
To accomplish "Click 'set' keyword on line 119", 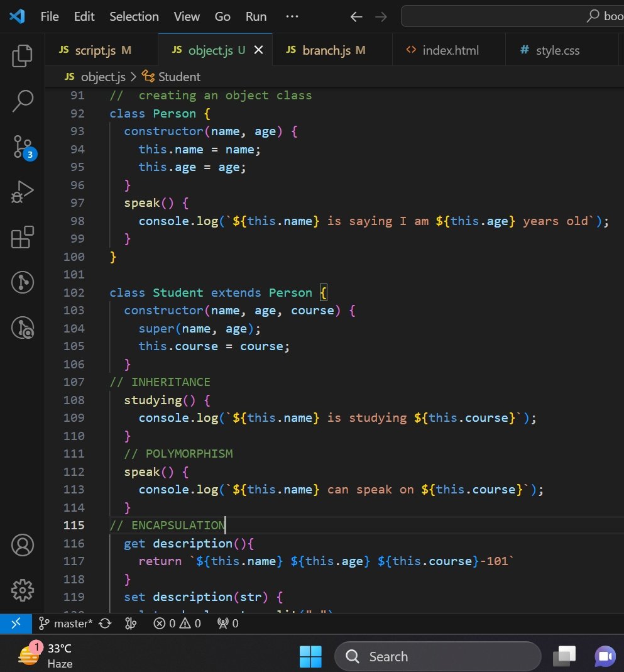I will (134, 597).
